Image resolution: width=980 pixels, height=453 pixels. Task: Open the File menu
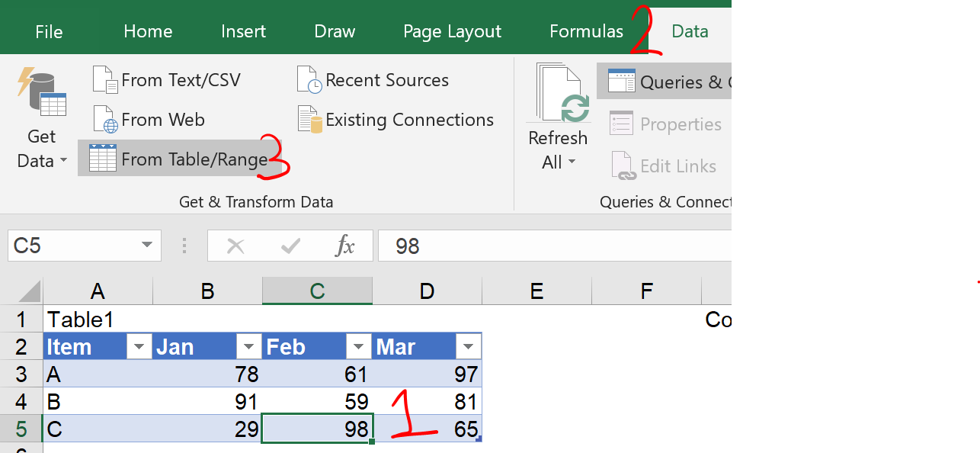(49, 31)
